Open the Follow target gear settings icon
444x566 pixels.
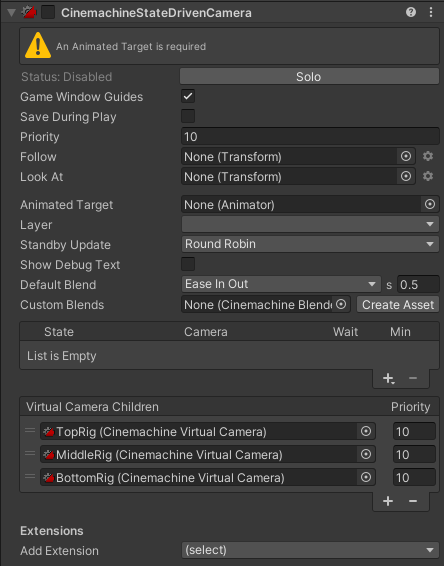[428, 156]
